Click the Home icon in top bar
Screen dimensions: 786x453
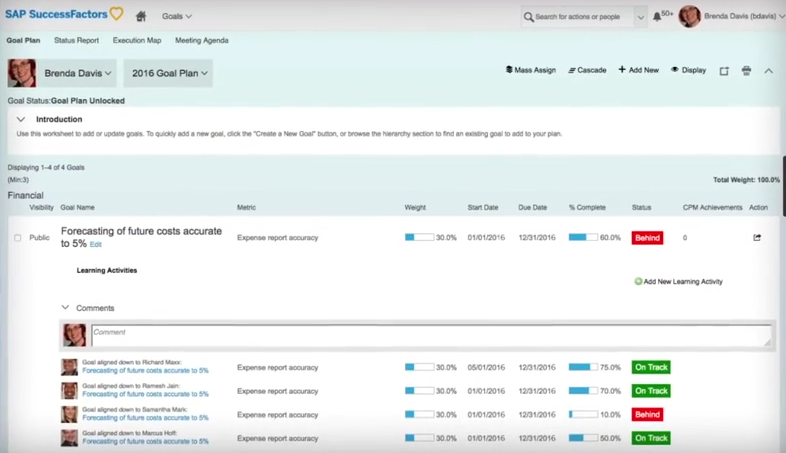click(x=141, y=16)
